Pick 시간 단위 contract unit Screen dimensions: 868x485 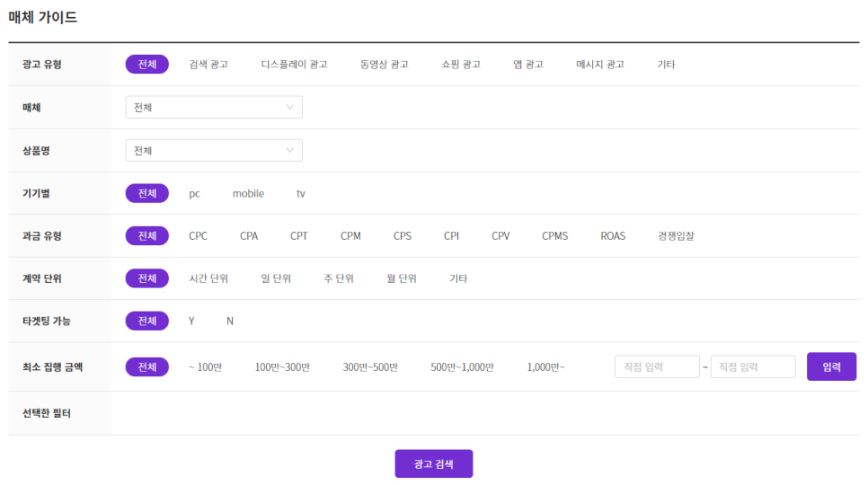click(x=208, y=278)
